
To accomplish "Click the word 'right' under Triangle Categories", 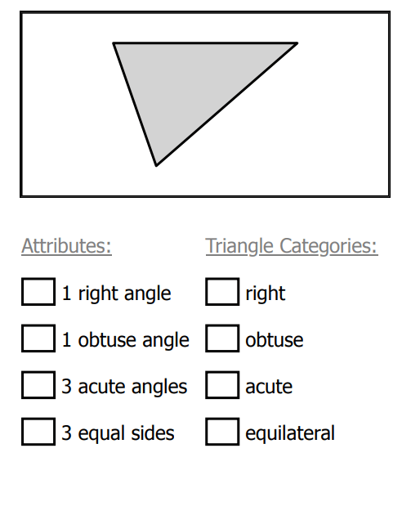I will 266,294.
